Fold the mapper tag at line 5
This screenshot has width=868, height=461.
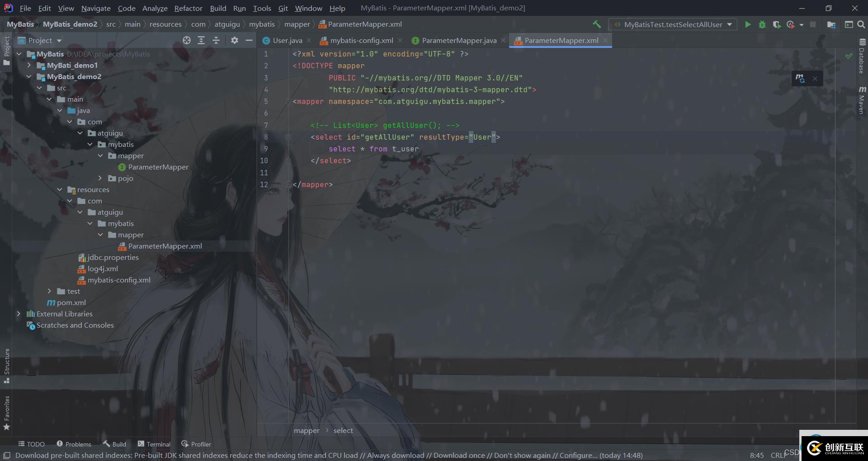click(x=288, y=101)
